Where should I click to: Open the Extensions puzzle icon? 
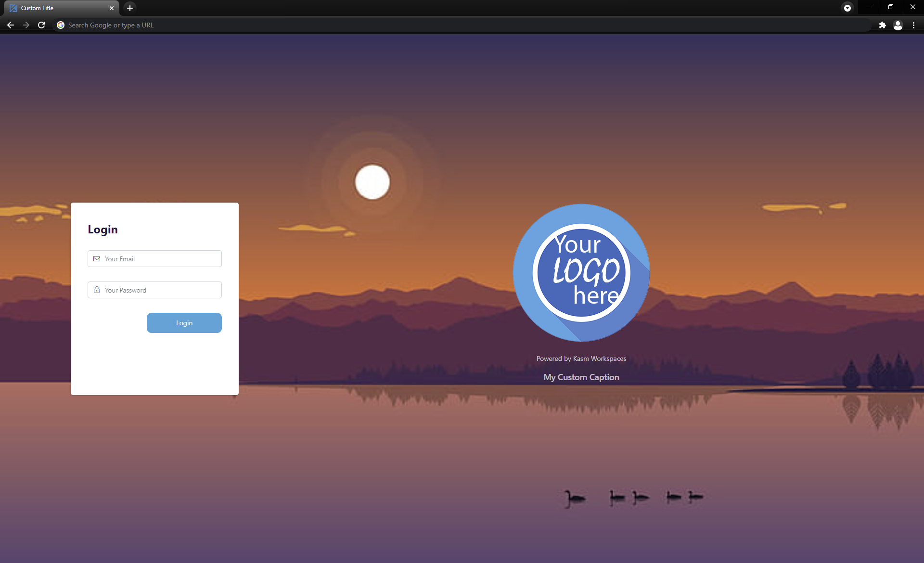882,25
